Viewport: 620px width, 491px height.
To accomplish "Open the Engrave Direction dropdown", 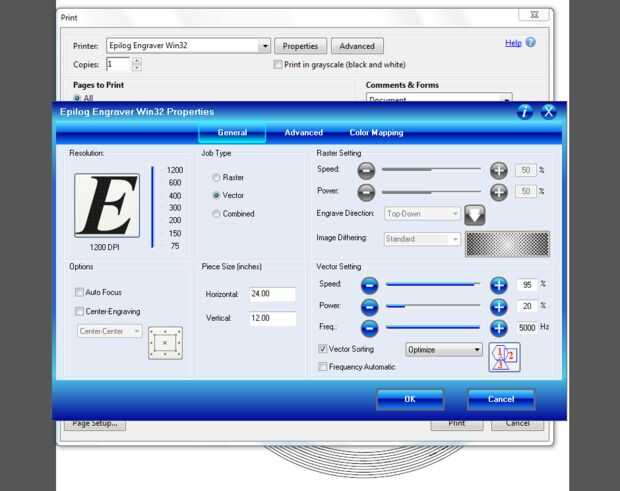I will pyautogui.click(x=422, y=213).
